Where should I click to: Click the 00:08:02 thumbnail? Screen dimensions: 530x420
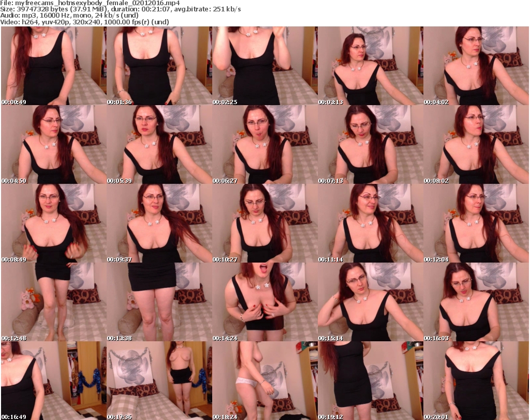[x=476, y=144]
